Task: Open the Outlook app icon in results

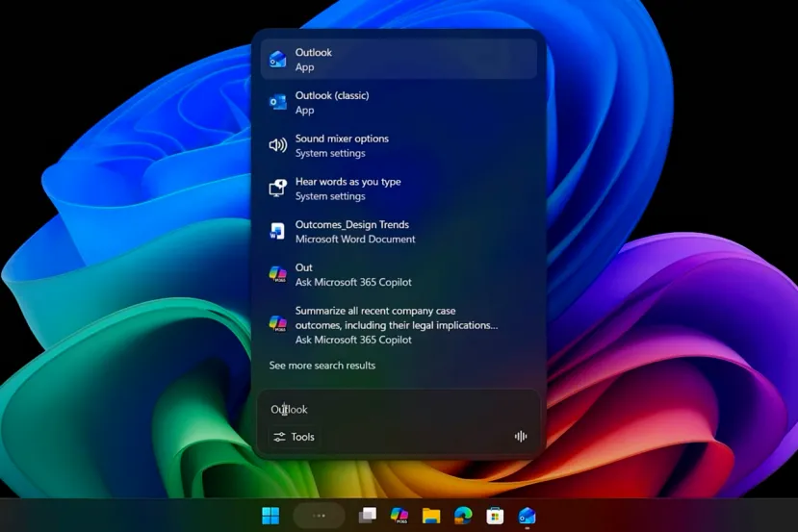Action: (277, 60)
